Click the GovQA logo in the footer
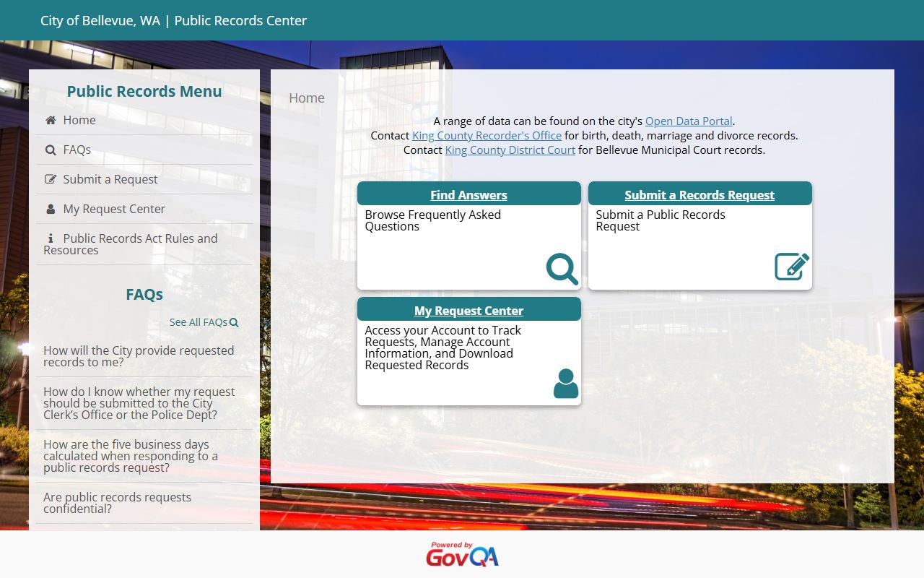Viewport: 924px width, 578px height. point(462,555)
